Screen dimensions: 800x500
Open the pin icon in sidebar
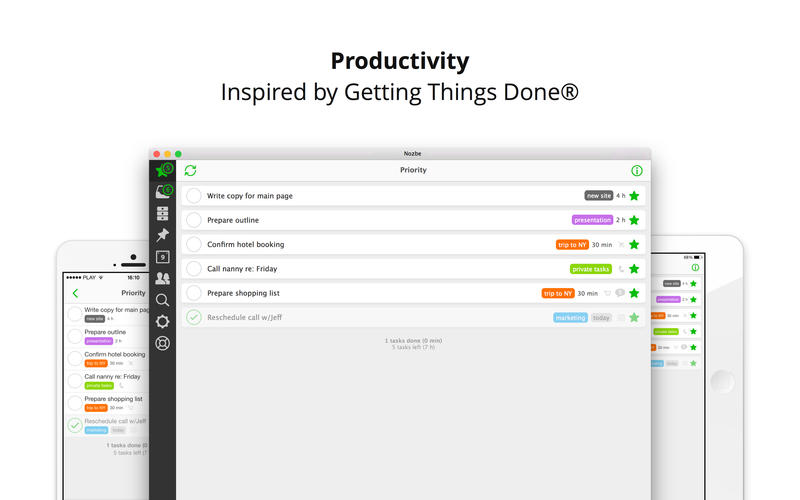162,235
